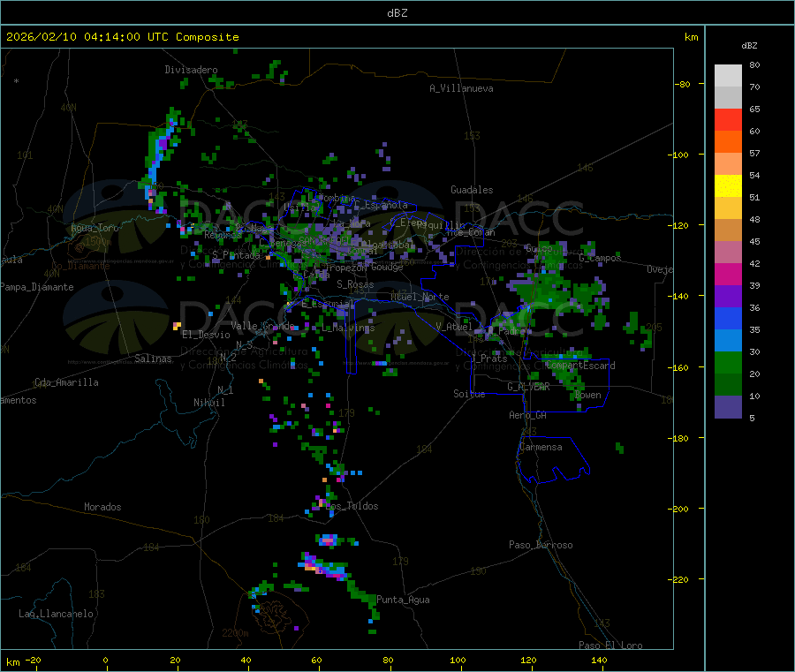Click the Atuel_Norte label
The height and width of the screenshot is (672, 795).
click(420, 297)
